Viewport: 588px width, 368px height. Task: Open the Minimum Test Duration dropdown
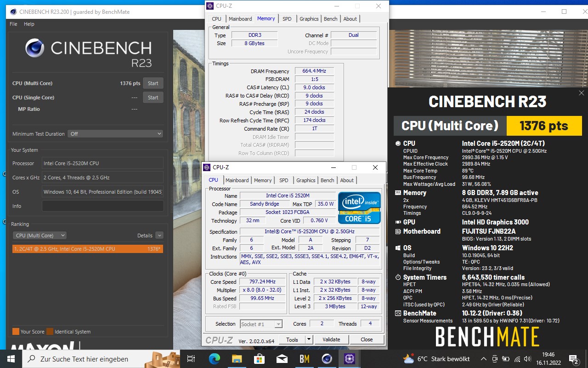(x=115, y=134)
